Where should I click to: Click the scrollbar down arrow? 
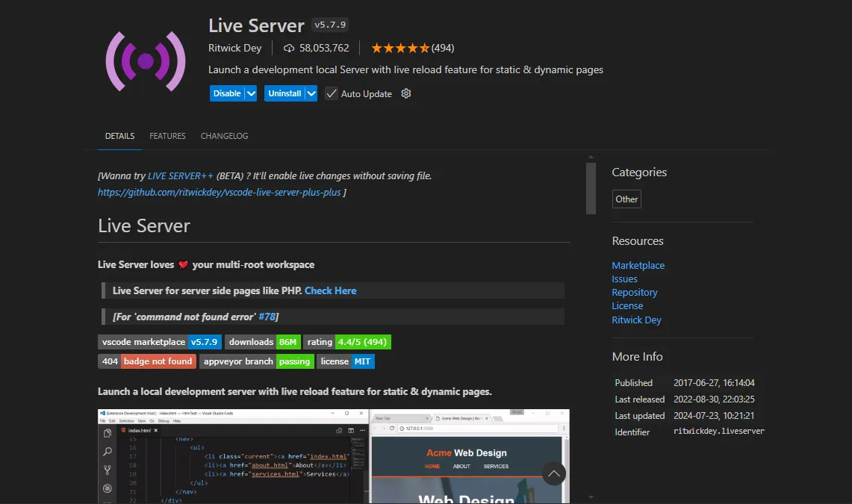point(591,497)
